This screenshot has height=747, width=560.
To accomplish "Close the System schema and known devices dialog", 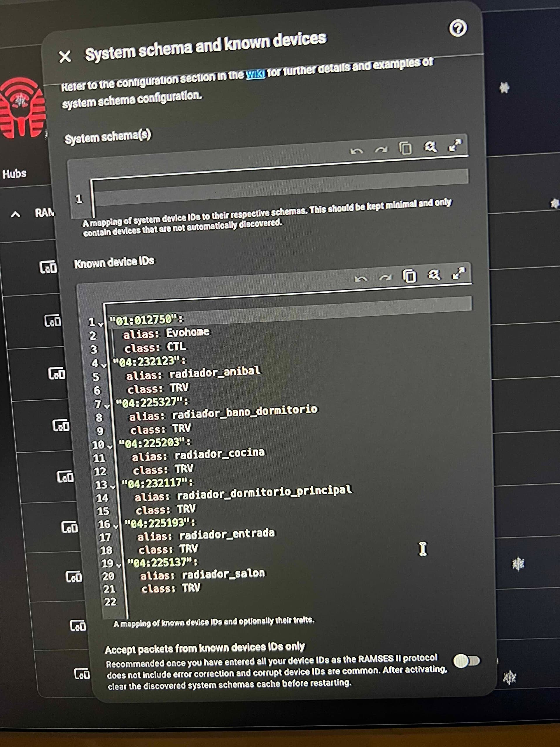I will (x=65, y=56).
